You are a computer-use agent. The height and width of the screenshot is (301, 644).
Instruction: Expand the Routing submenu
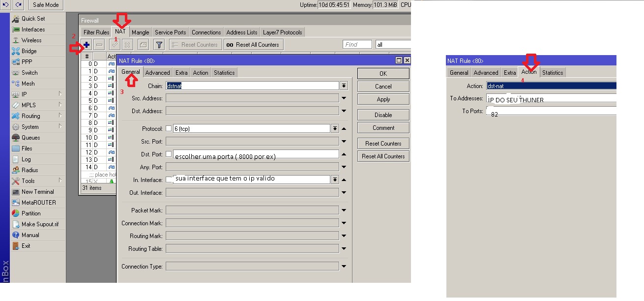[x=38, y=116]
